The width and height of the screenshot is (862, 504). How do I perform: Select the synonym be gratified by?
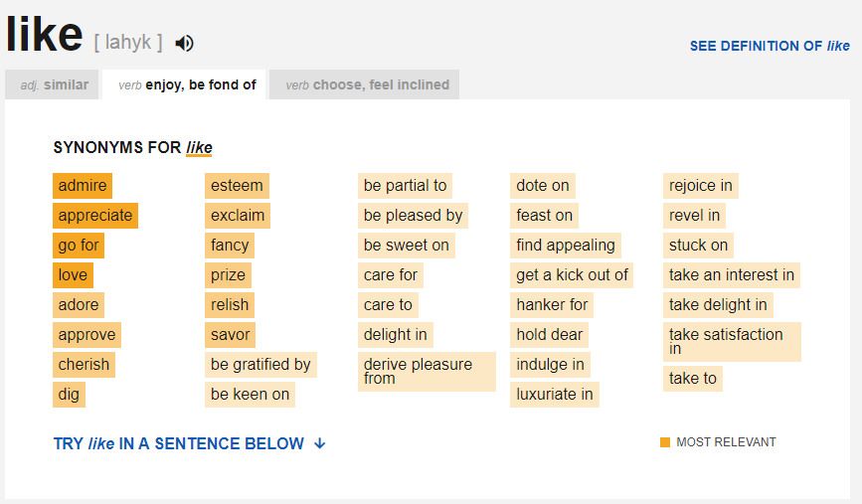click(260, 365)
